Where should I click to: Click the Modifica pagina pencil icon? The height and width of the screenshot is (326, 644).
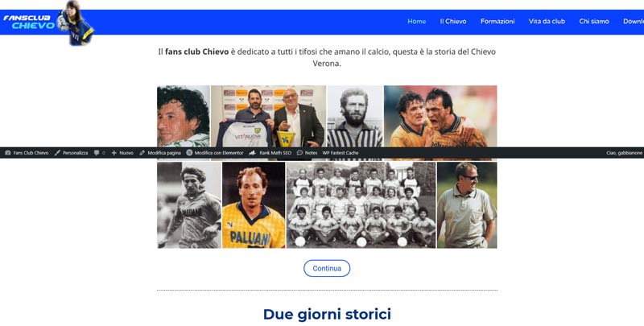142,152
